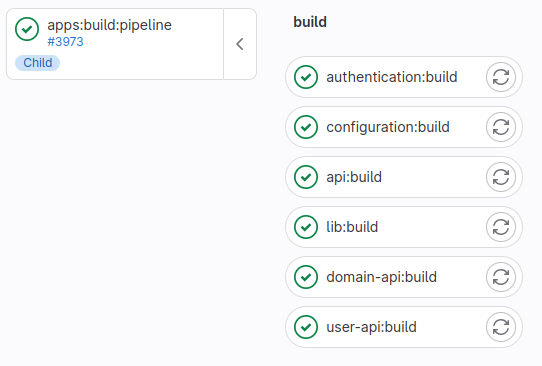The height and width of the screenshot is (366, 542).
Task: Retry the configuration:build job
Action: tap(501, 127)
